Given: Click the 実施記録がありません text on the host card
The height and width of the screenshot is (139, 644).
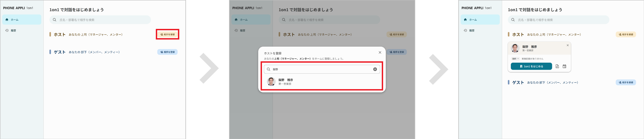Looking at the screenshot, I should 532,59.
